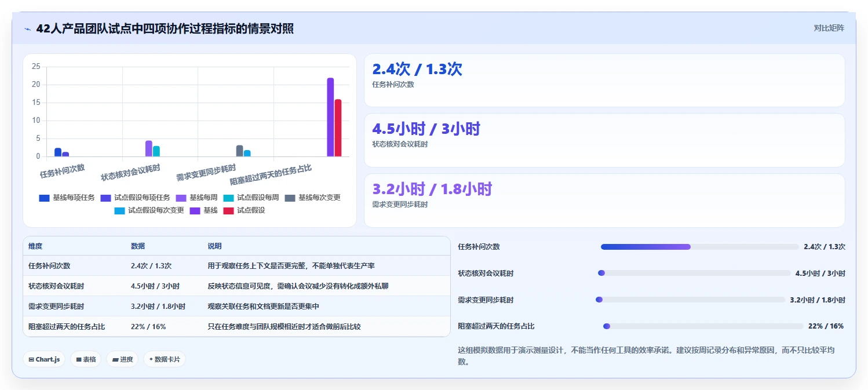The width and height of the screenshot is (868, 390).
Task: Click table data cell 4.5小时 / 3小时
Action: (155, 286)
